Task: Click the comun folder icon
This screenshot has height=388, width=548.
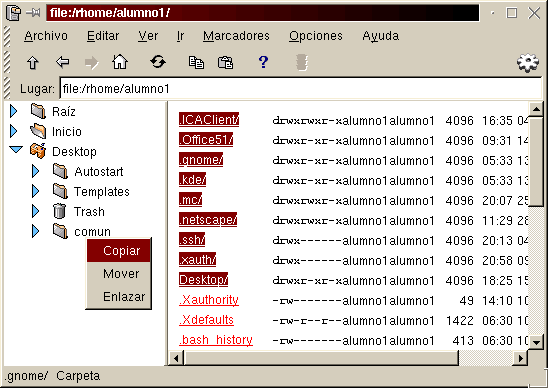Action: click(x=60, y=231)
